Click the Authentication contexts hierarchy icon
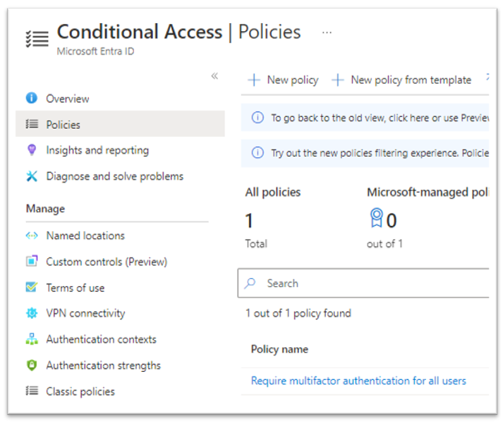 click(x=31, y=339)
